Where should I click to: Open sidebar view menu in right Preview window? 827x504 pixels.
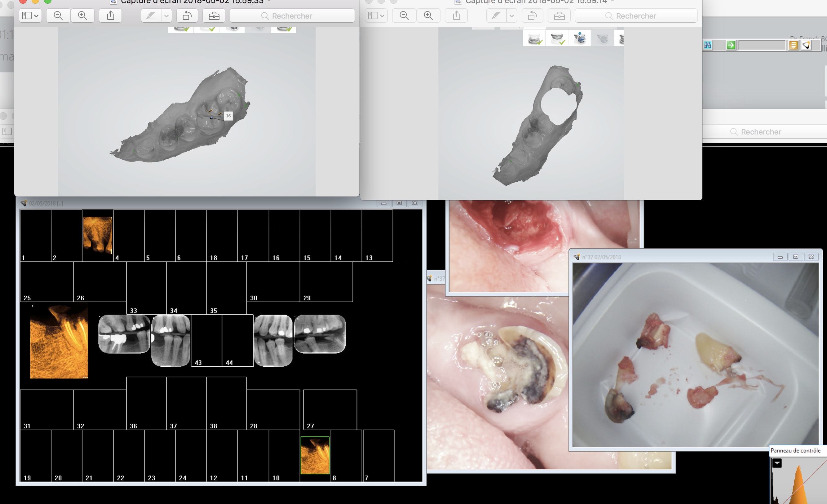[x=376, y=16]
